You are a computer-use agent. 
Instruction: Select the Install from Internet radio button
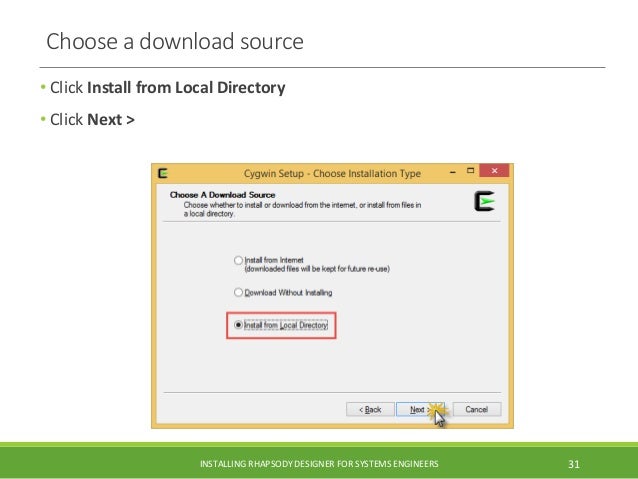(238, 260)
